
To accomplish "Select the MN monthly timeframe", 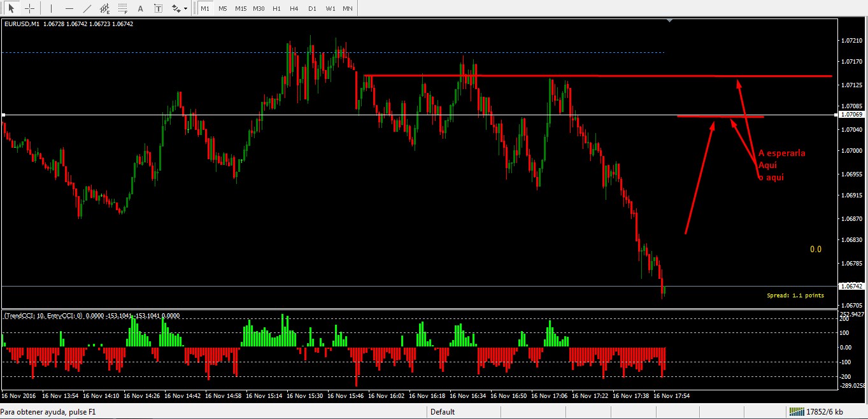I will pos(347,8).
